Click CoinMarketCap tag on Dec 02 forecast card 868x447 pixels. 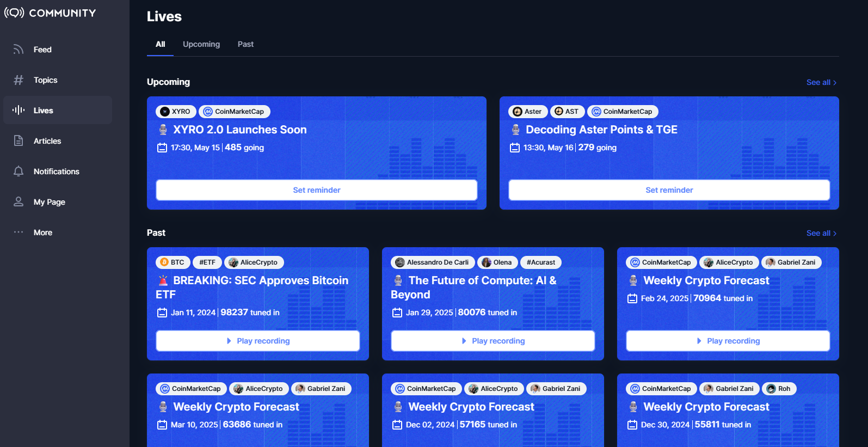pyautogui.click(x=426, y=389)
